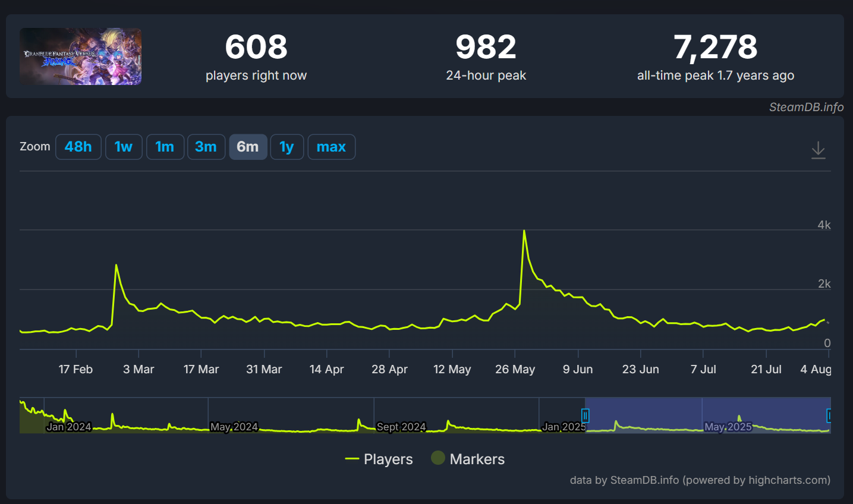
Task: Click the 17 Feb axis label
Action: tap(75, 369)
